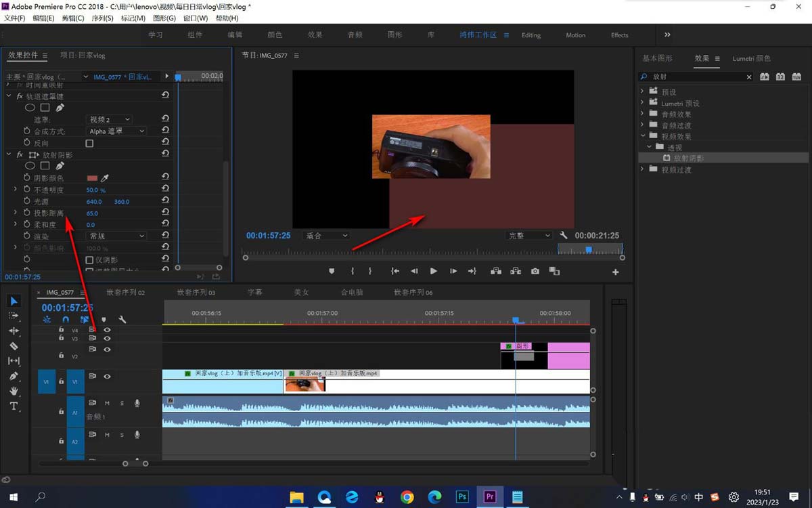Toggle animation stopwatch for 投影距离
Viewport: 812px width, 508px height.
[x=27, y=213]
